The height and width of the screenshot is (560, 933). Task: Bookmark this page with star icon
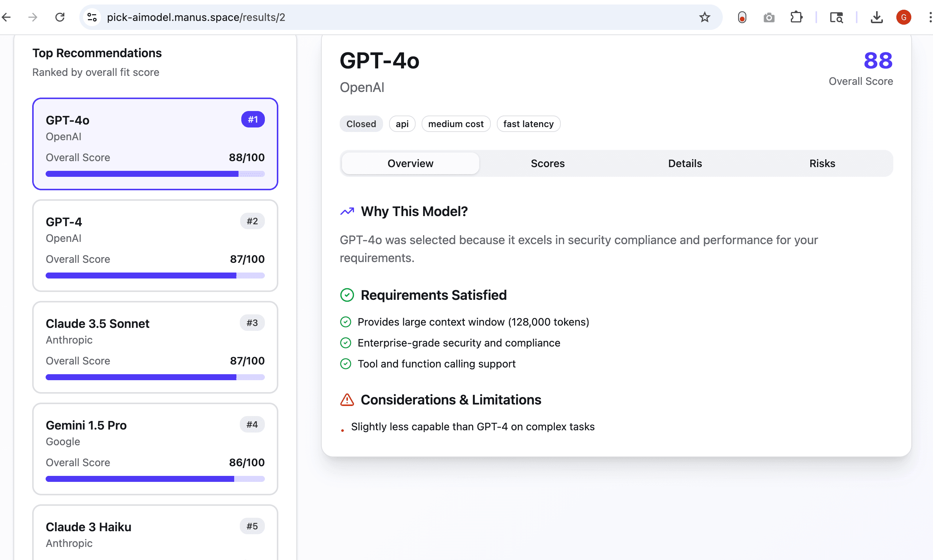pyautogui.click(x=704, y=17)
